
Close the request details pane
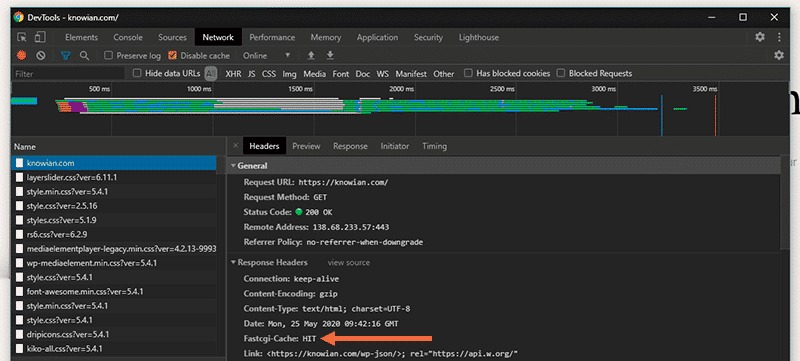pyautogui.click(x=235, y=146)
